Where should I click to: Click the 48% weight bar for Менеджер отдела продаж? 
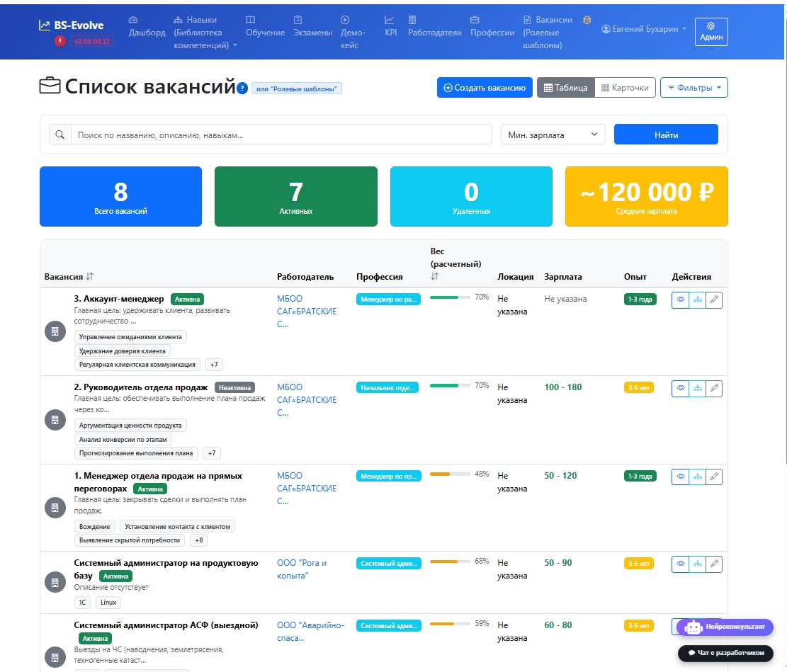(450, 474)
